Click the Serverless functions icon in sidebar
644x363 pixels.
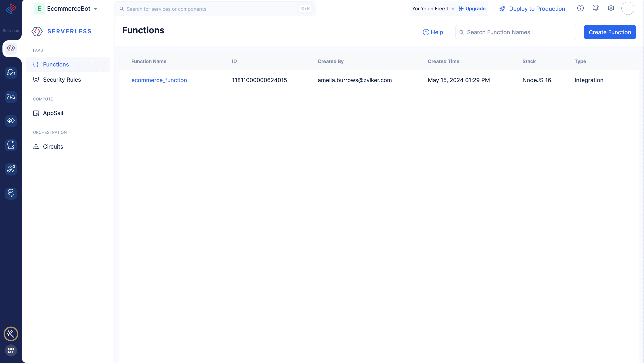pos(11,48)
